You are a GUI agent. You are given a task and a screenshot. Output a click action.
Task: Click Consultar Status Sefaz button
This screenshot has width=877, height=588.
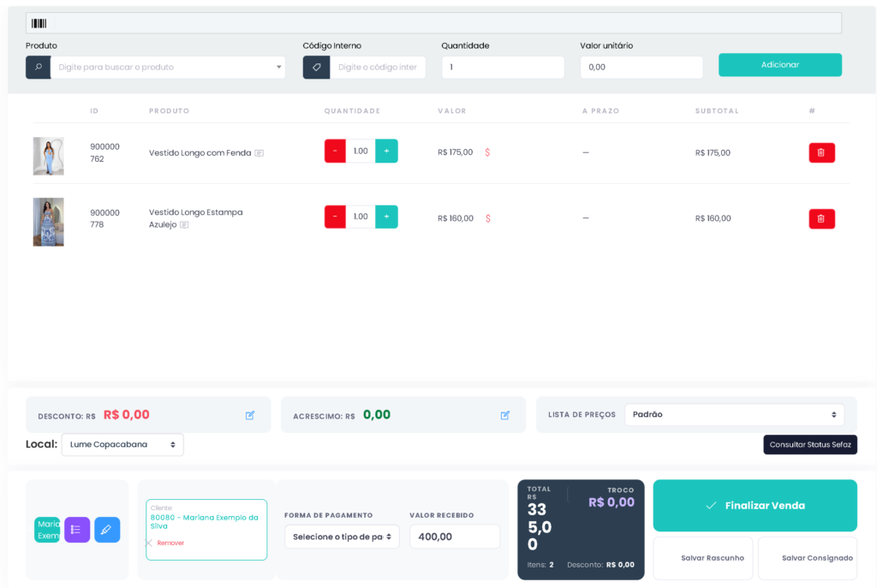[x=810, y=445]
